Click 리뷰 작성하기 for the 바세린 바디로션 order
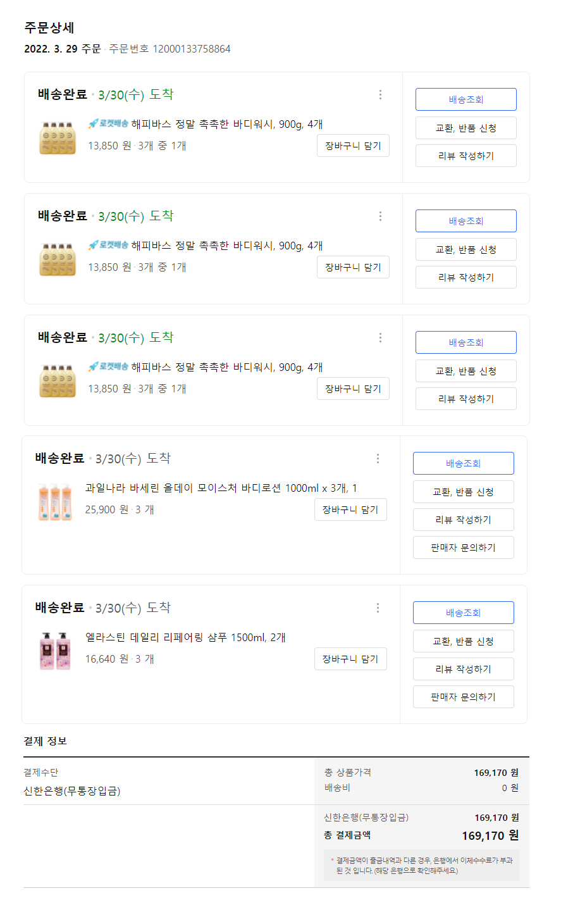 tap(463, 520)
